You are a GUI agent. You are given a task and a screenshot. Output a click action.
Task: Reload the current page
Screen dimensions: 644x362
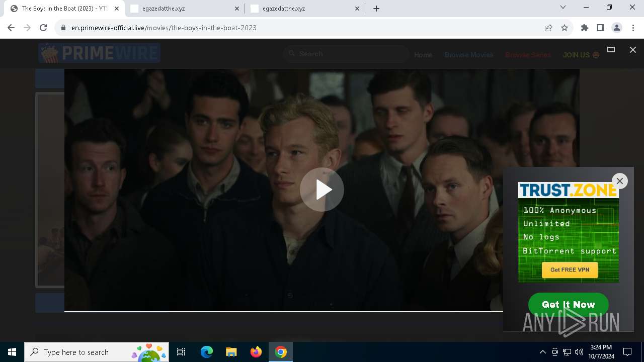[x=43, y=28]
